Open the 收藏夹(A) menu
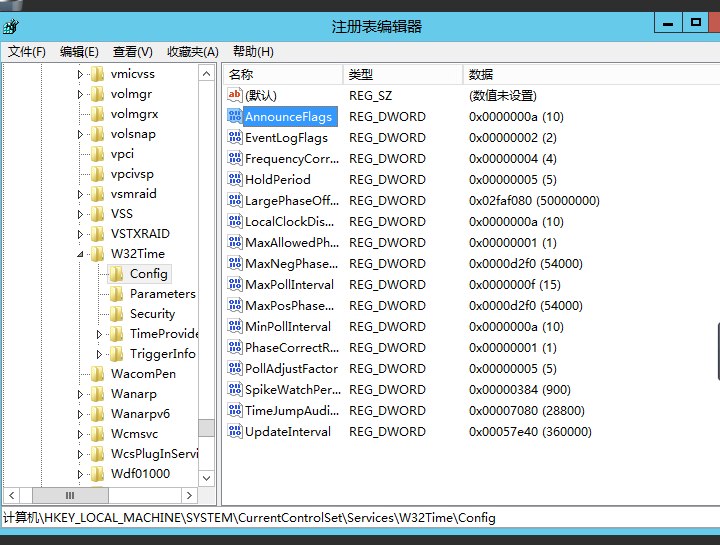 192,52
